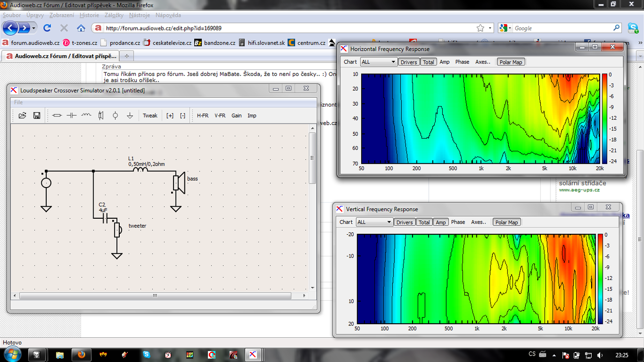Open Firefox Záložky menu

click(114, 15)
